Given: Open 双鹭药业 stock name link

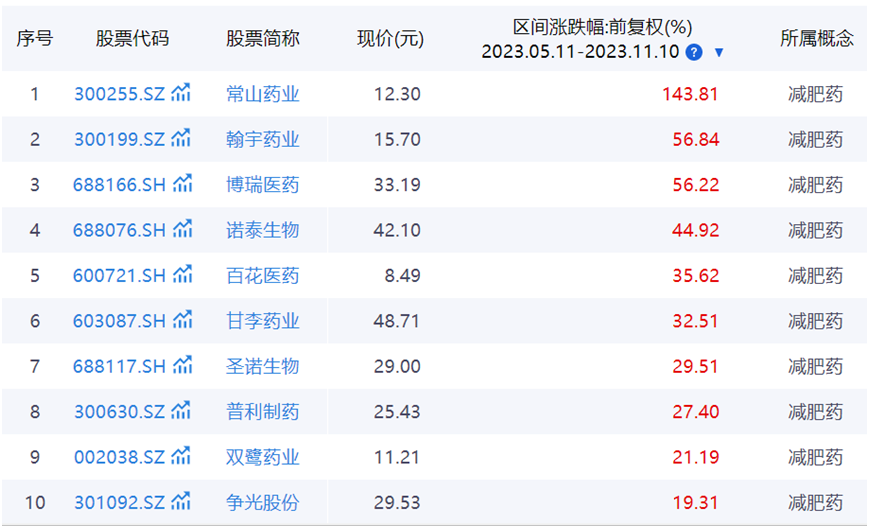Looking at the screenshot, I should 263,458.
